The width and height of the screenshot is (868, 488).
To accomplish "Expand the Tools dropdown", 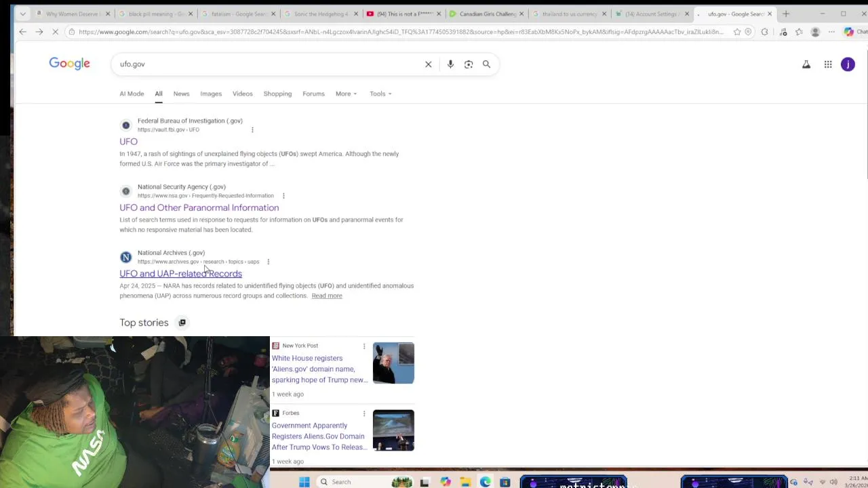I will click(380, 94).
